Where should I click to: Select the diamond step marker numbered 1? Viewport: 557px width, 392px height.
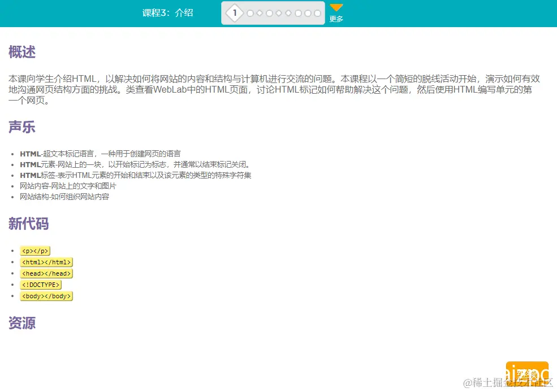tap(235, 12)
